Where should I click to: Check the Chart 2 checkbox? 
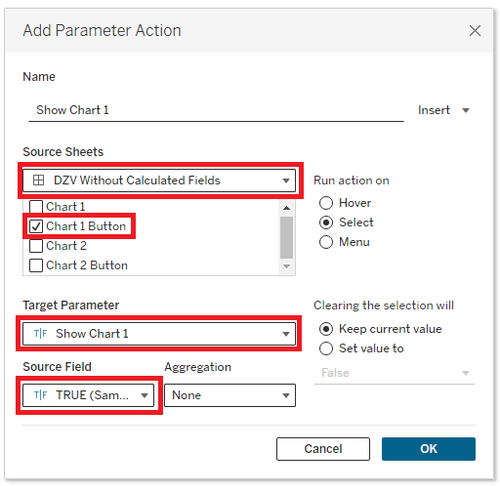[x=36, y=246]
